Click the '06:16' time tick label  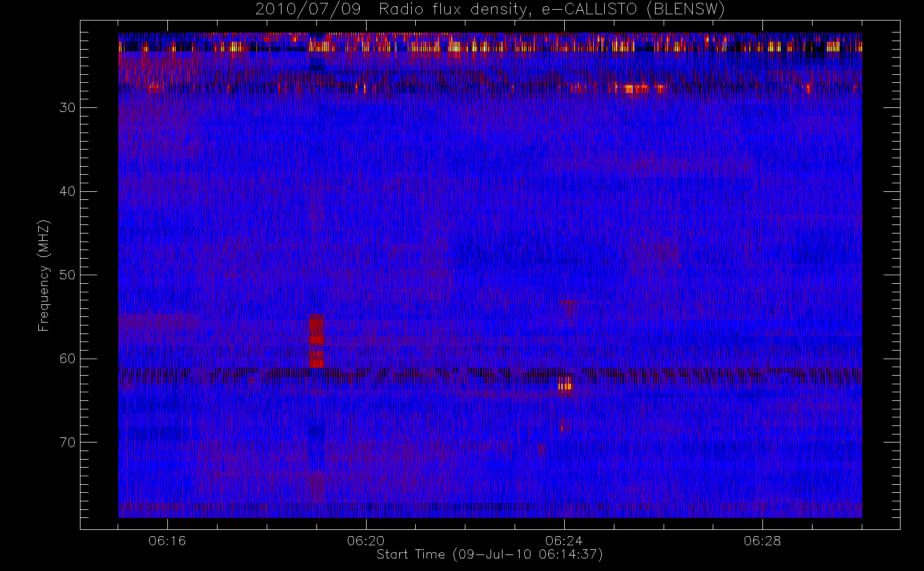coord(167,541)
